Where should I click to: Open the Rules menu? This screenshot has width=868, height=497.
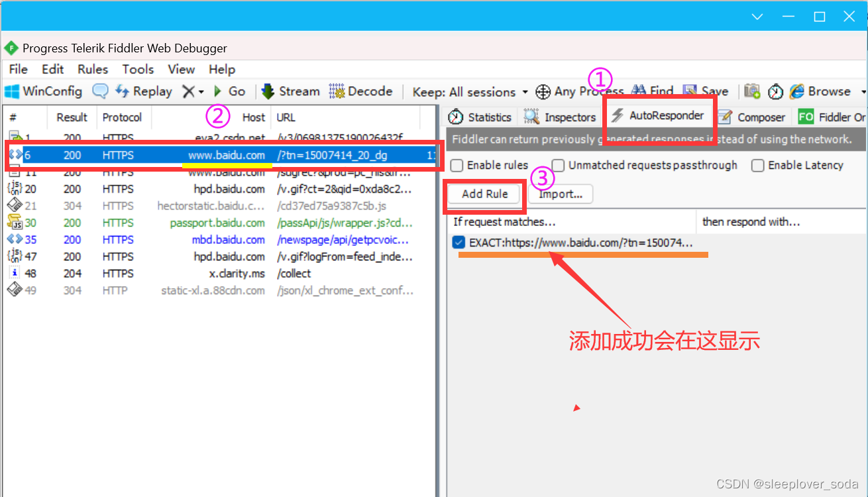[92, 69]
